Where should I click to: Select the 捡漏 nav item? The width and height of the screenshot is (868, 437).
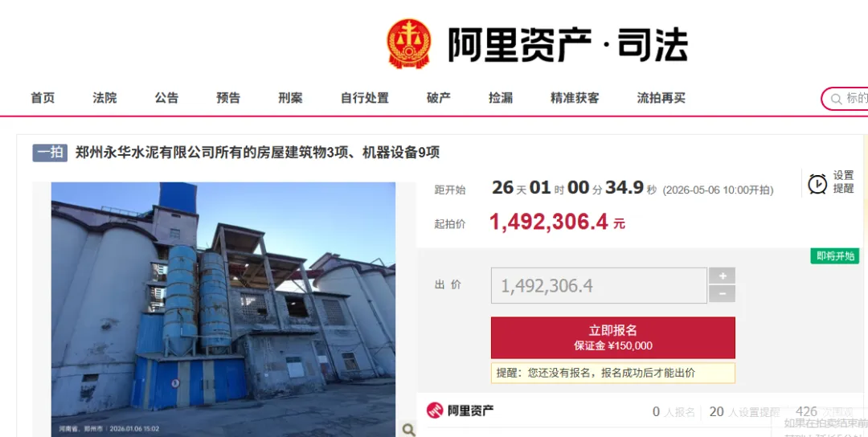(x=501, y=98)
